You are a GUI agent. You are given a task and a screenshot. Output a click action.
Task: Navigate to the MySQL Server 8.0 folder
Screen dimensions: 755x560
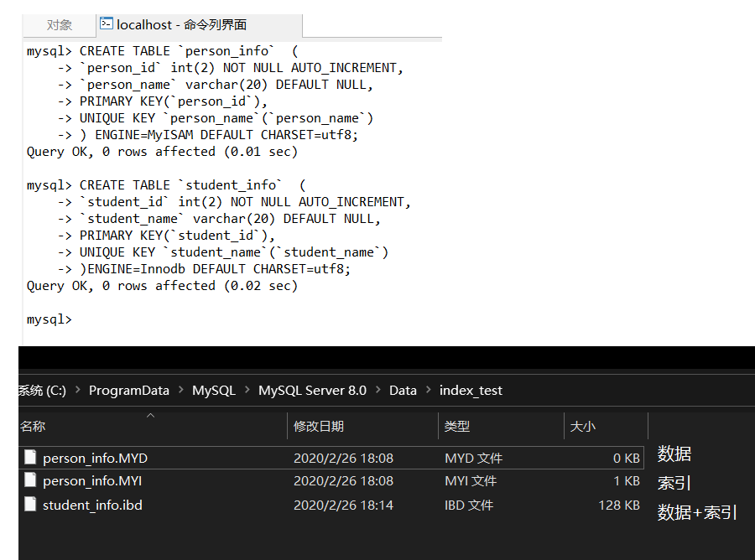tap(312, 391)
